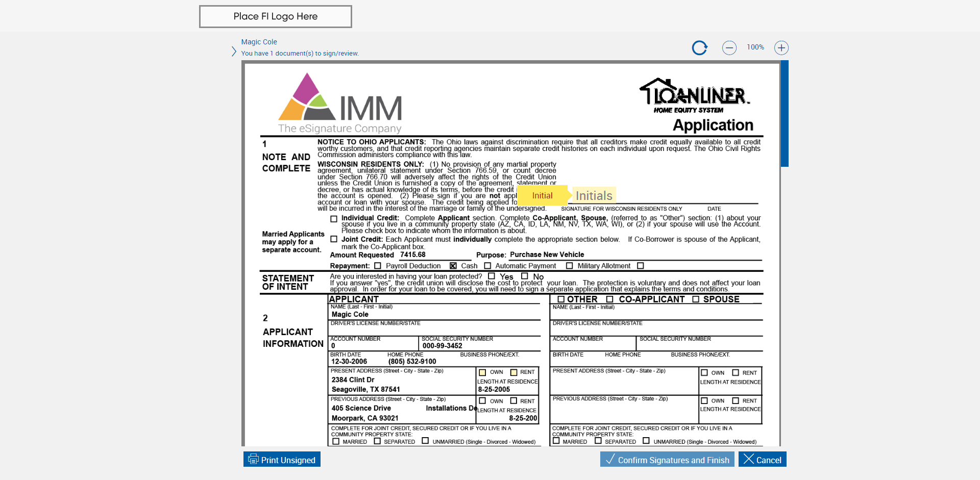
Task: Click the Moorpark, CA 93021 text
Action: click(365, 418)
